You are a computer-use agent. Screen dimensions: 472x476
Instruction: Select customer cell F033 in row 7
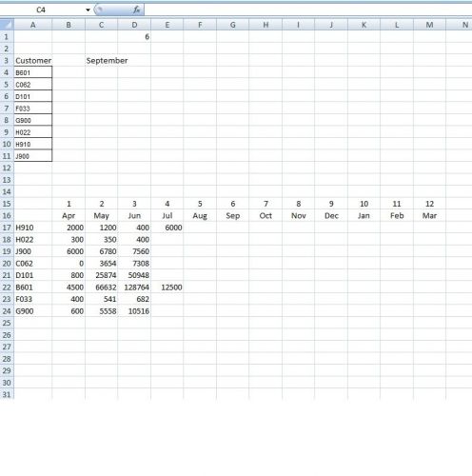click(33, 109)
